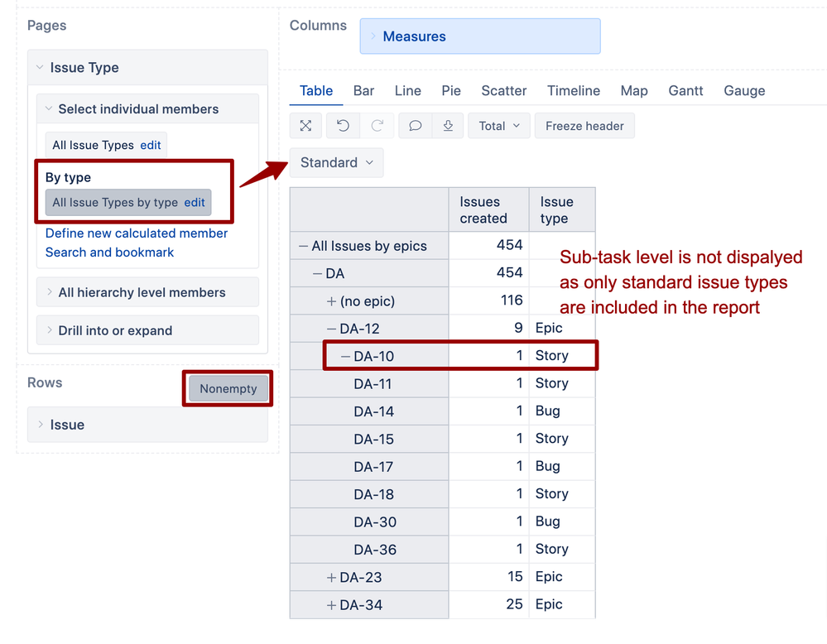Expand the DA-23 epic row
The height and width of the screenshot is (644, 827).
[331, 577]
